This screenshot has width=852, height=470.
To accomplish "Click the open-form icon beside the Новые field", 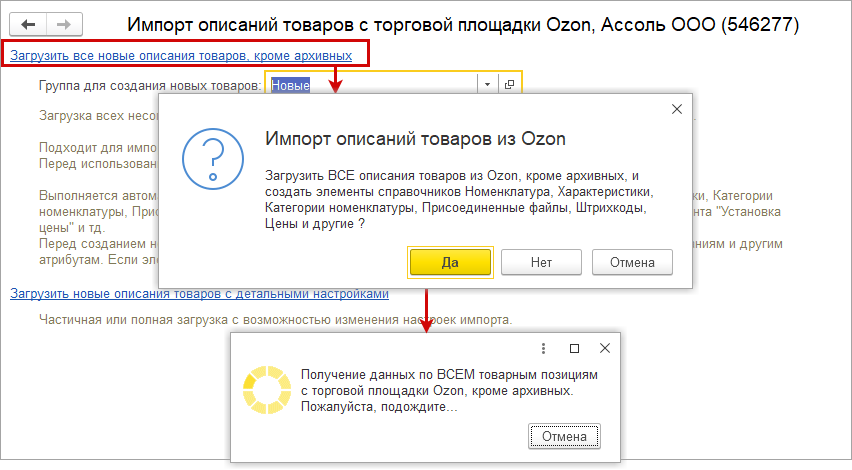I will point(509,85).
